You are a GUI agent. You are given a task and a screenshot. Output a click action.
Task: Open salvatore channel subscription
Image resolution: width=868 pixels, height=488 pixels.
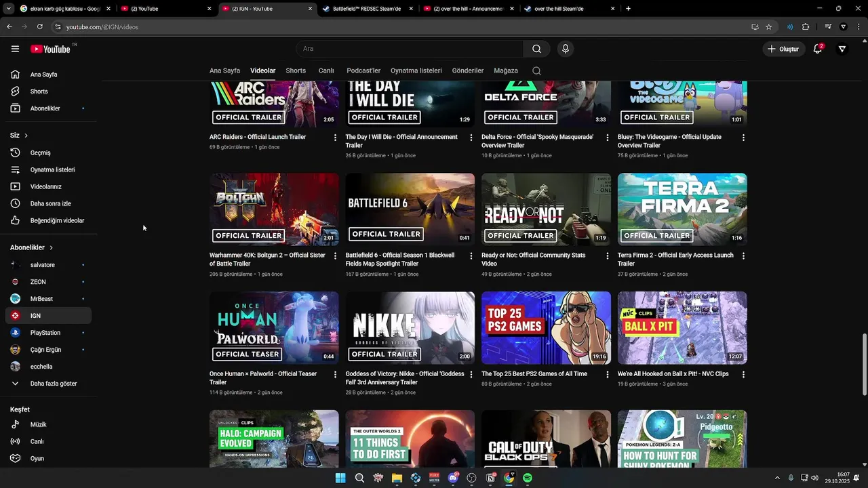[48, 265]
